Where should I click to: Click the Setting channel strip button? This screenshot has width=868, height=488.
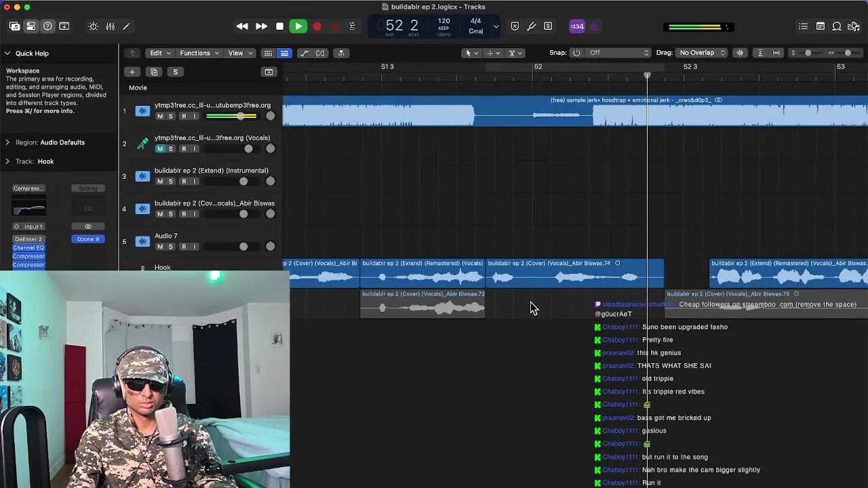click(88, 188)
